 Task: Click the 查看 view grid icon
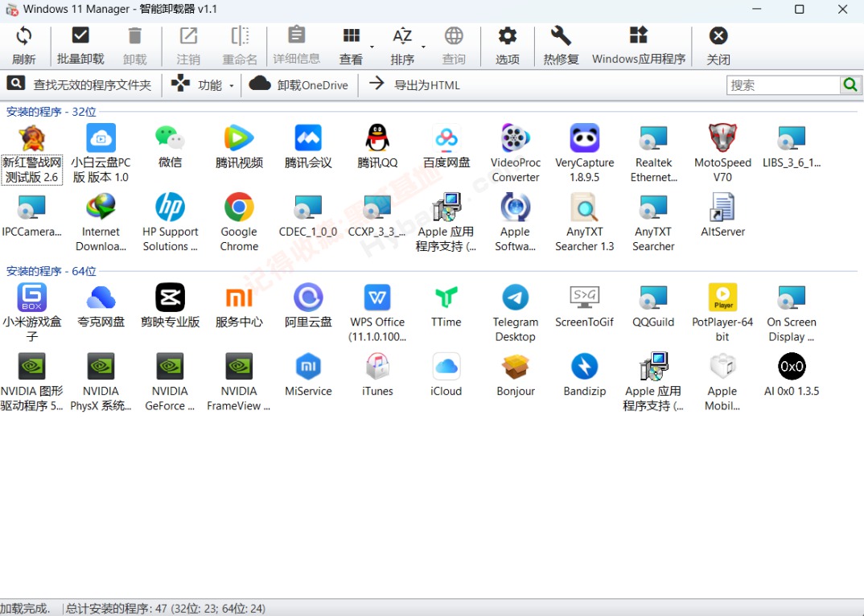point(352,36)
